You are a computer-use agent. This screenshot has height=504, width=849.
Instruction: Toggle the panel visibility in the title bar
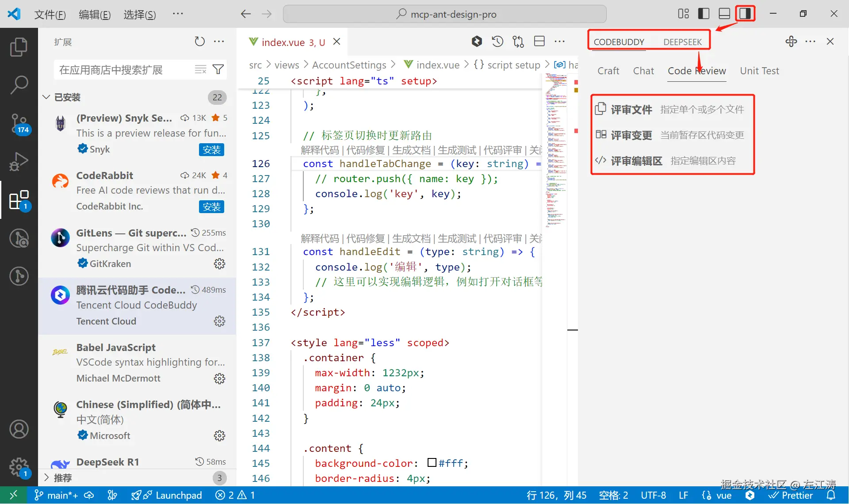[x=724, y=13]
